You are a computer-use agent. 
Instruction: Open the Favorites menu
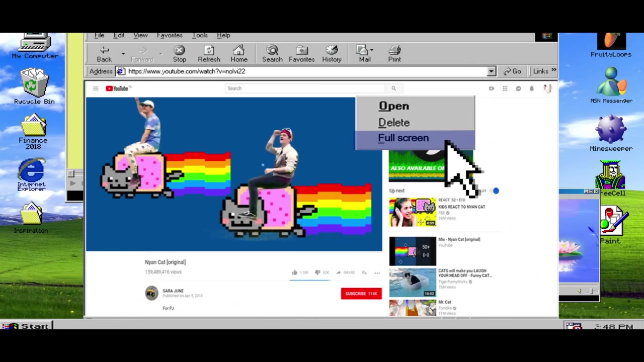pos(170,35)
